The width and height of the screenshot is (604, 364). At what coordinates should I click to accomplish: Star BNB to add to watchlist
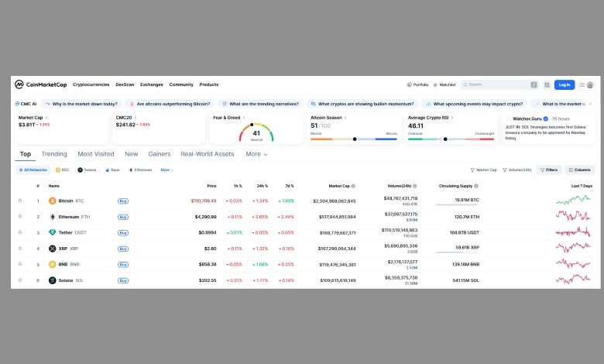click(20, 264)
